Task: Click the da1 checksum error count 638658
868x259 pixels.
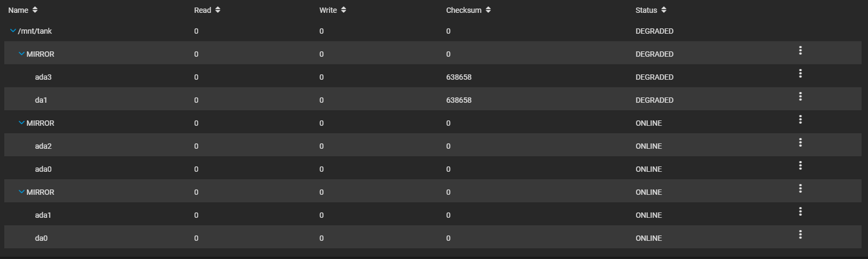Action: [x=459, y=100]
